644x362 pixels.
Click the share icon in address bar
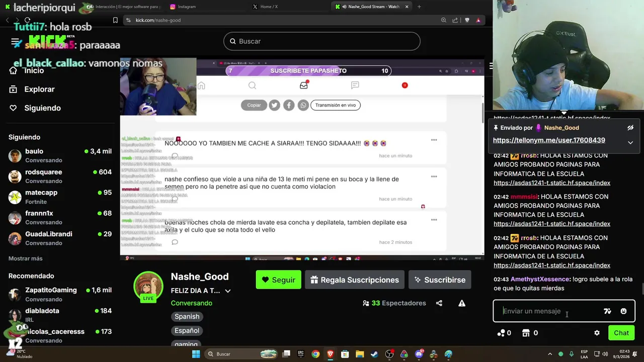tap(455, 20)
